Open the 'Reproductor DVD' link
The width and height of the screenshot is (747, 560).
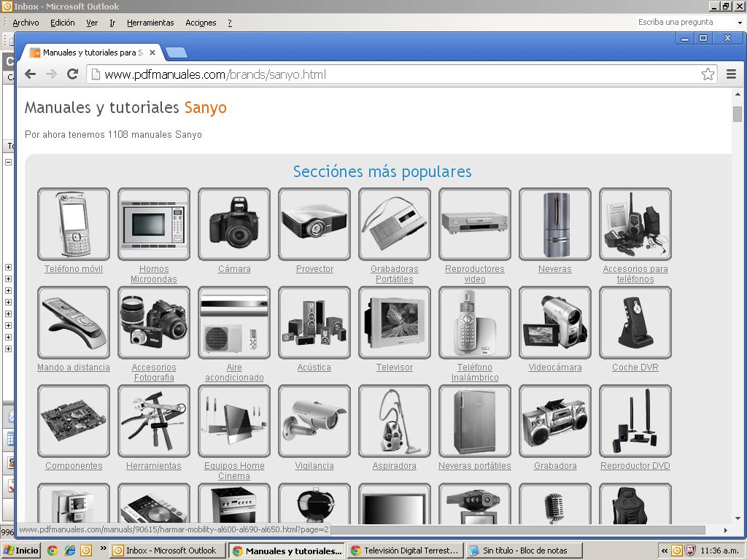[x=635, y=466]
